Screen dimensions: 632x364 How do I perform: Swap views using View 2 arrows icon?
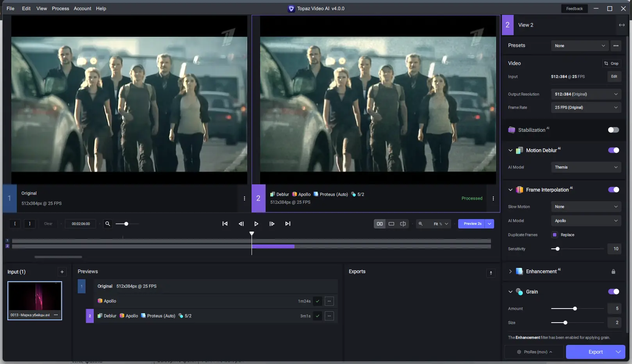click(621, 25)
